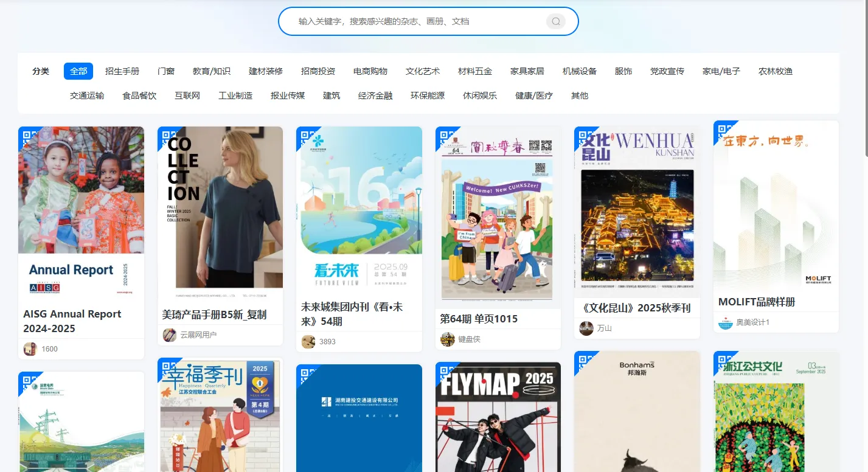The height and width of the screenshot is (472, 868).
Task: Choose the 互联网 category
Action: click(x=187, y=95)
